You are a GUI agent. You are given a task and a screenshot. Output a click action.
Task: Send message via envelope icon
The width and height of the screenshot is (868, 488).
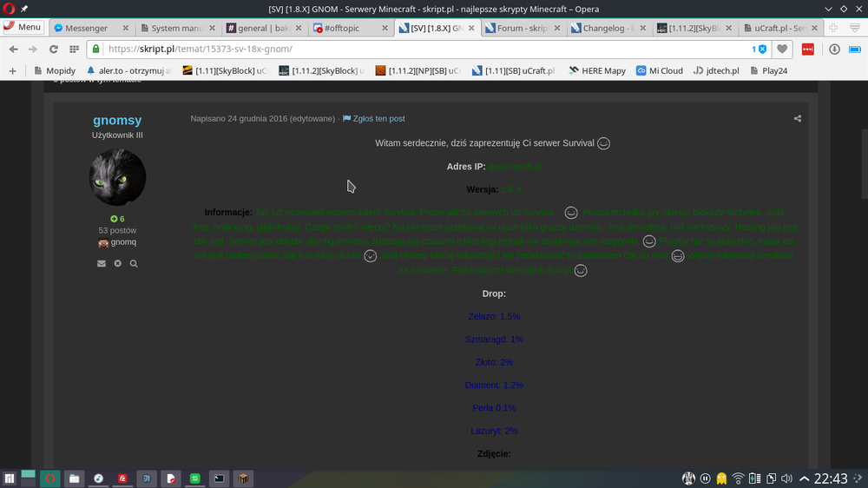102,264
